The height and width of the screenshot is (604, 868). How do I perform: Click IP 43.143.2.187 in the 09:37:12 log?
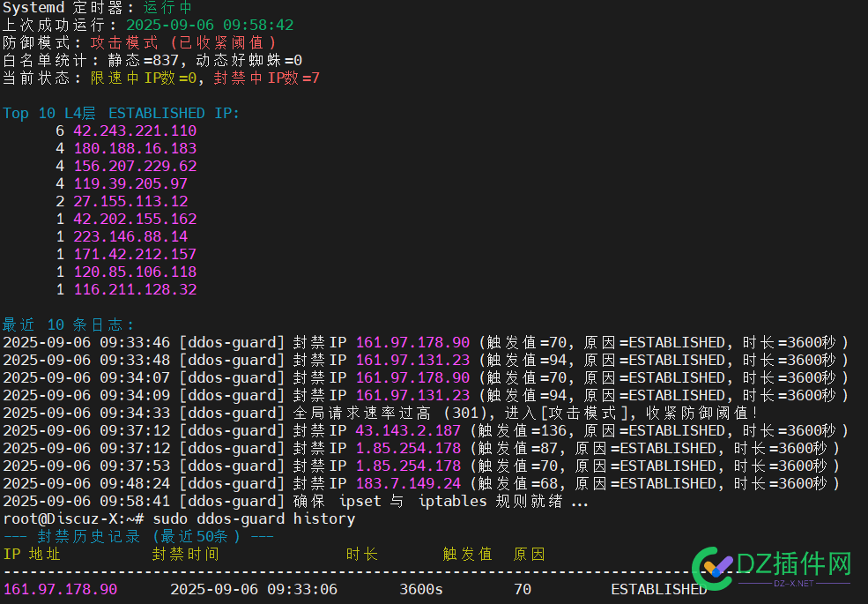408,430
